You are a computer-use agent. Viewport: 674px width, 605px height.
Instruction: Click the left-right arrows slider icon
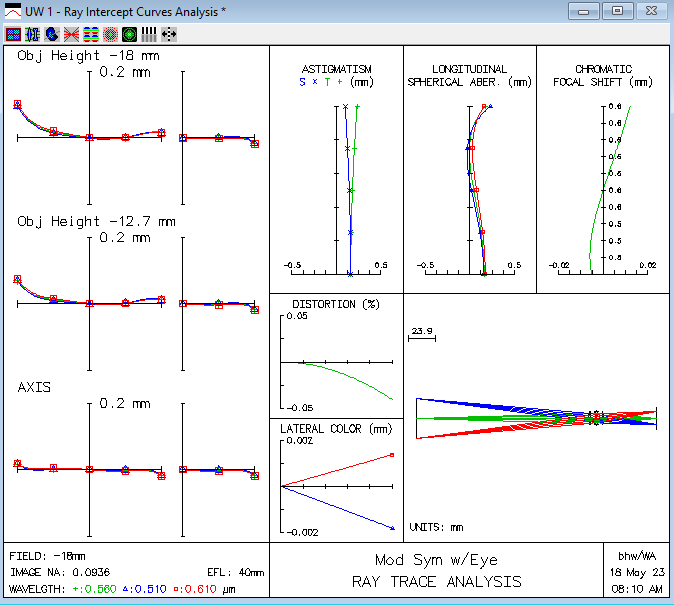point(168,34)
